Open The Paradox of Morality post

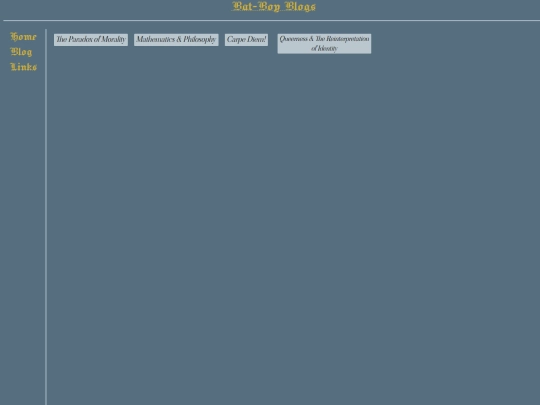(x=91, y=40)
